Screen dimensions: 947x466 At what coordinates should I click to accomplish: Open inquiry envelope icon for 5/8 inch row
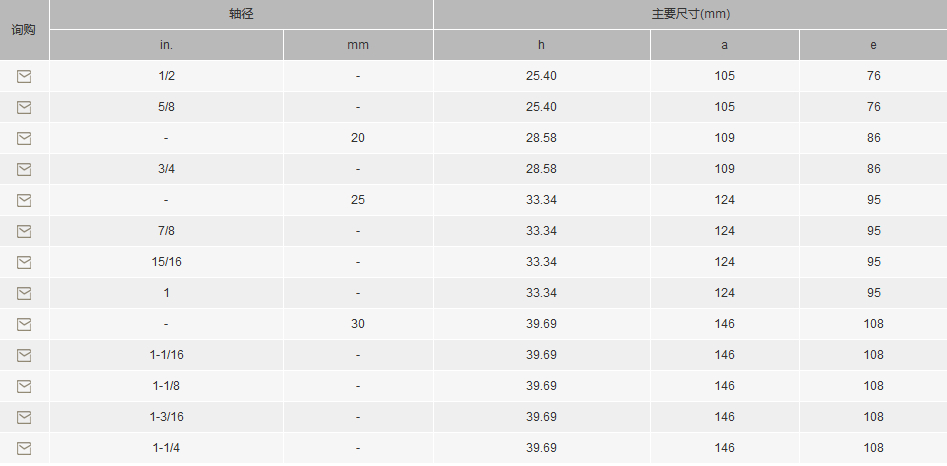[x=24, y=107]
